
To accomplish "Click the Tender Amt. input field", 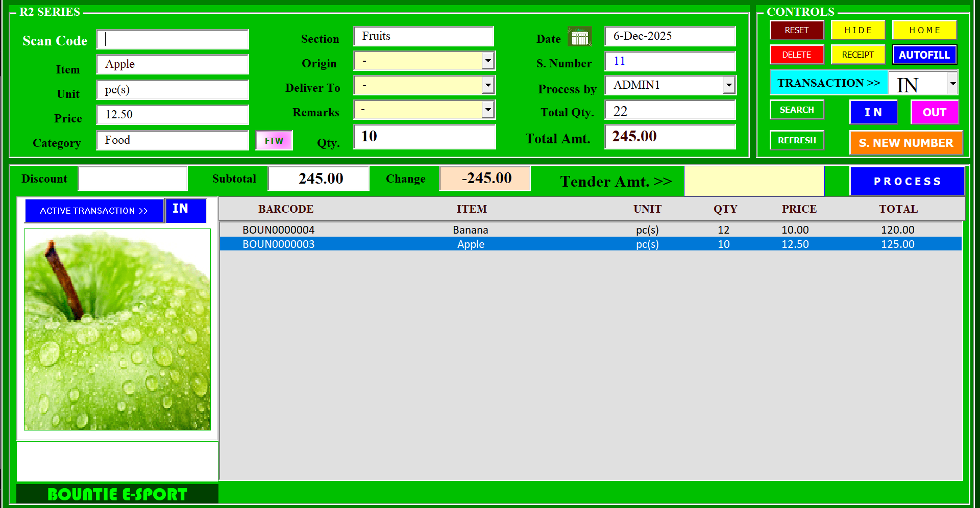I will click(x=754, y=181).
